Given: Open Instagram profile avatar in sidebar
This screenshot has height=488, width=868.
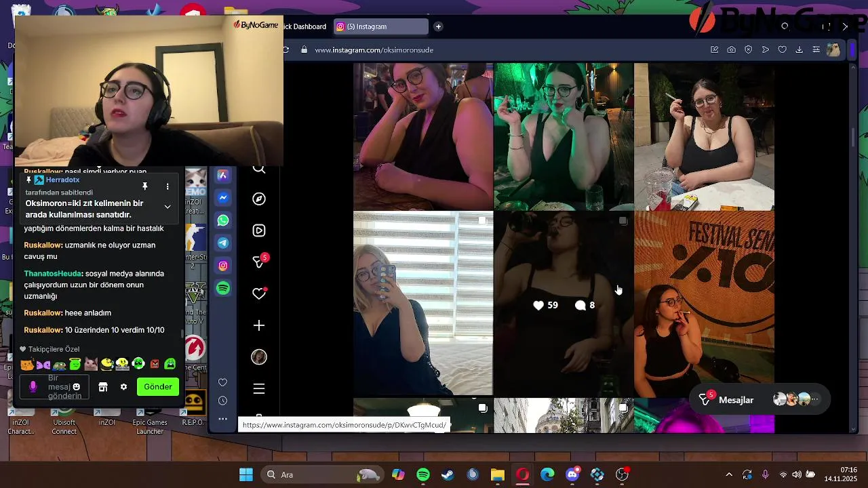Looking at the screenshot, I should point(259,357).
